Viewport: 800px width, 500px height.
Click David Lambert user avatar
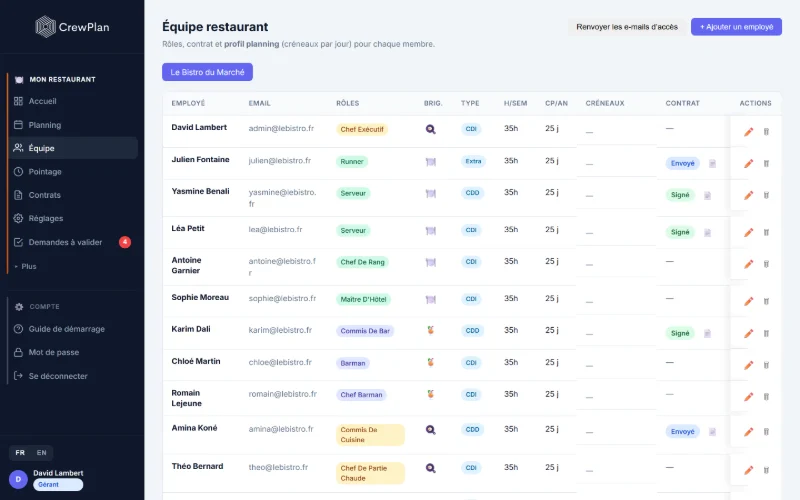coord(18,479)
